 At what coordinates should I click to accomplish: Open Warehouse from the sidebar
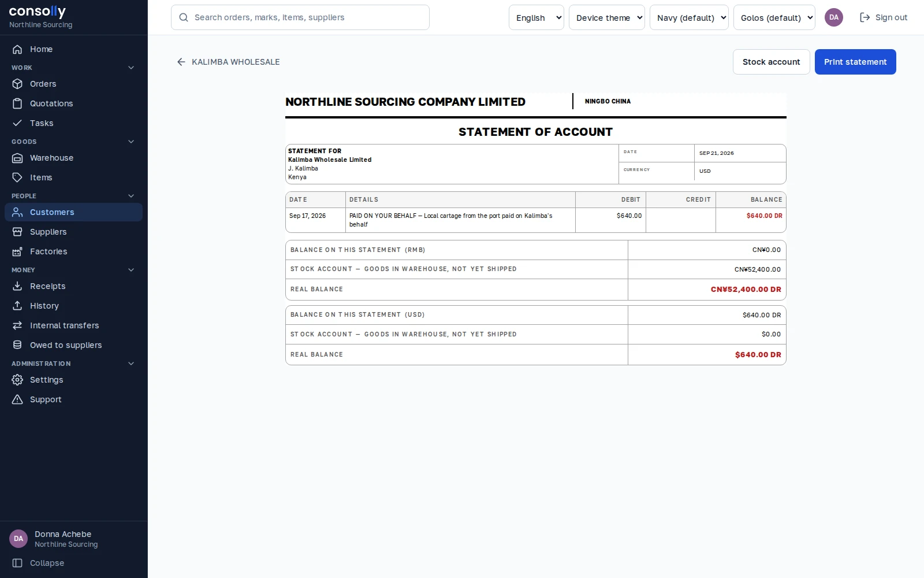[73, 158]
